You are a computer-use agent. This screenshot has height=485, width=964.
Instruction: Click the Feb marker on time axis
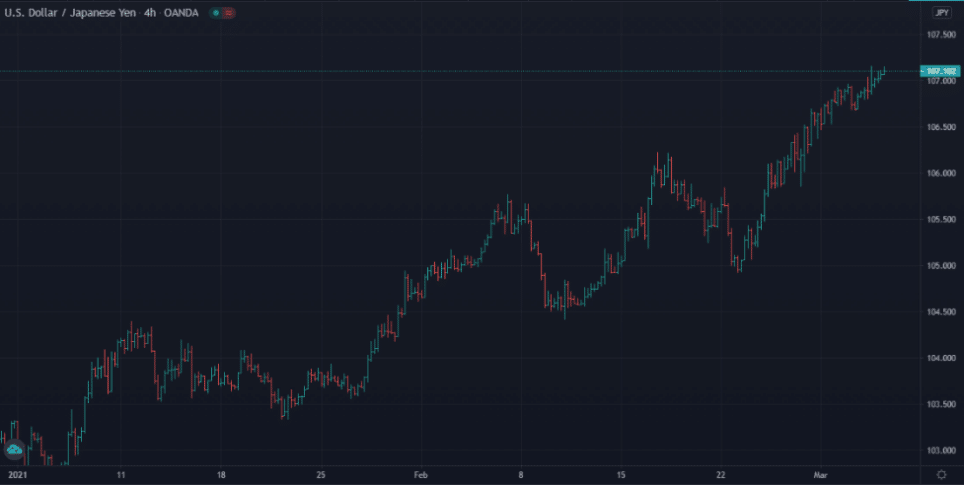[420, 474]
